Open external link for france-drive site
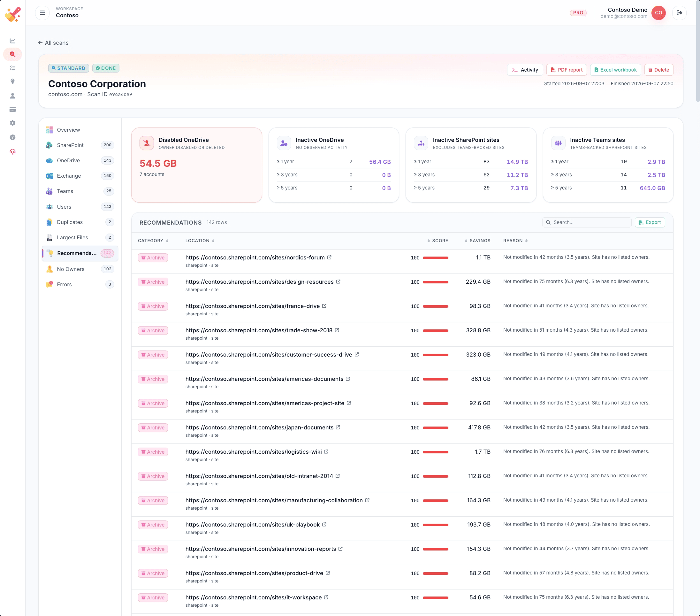 click(x=324, y=306)
